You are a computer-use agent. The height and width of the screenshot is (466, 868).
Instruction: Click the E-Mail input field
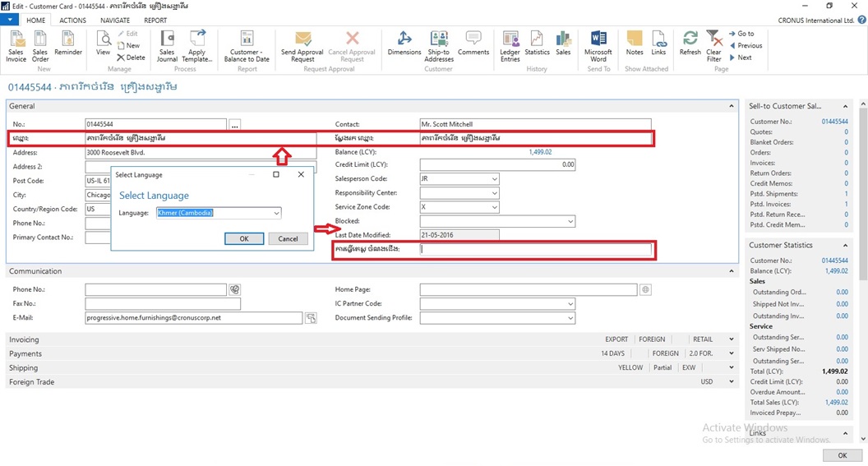pos(193,318)
